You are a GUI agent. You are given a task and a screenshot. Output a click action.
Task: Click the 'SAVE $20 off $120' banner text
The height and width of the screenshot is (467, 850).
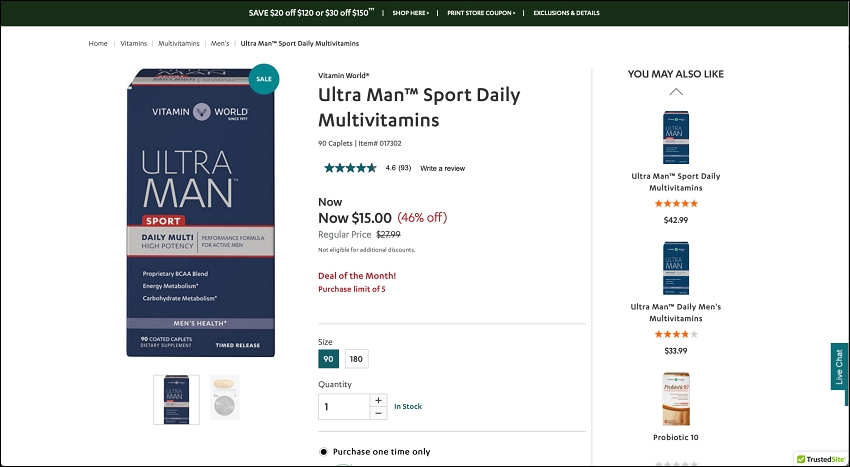(311, 13)
